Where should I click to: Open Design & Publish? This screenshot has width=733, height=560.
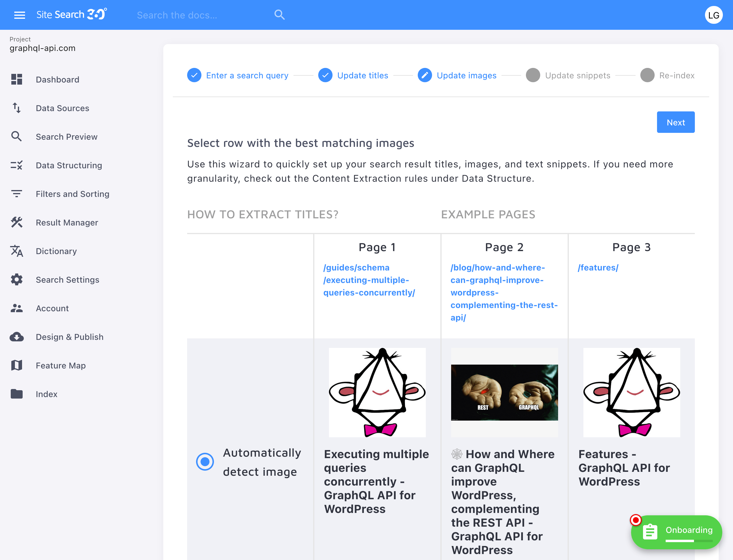pos(69,337)
